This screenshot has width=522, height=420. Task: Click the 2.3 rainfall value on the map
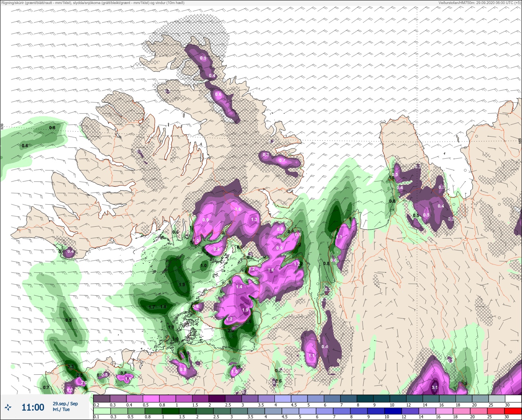[71, 367]
